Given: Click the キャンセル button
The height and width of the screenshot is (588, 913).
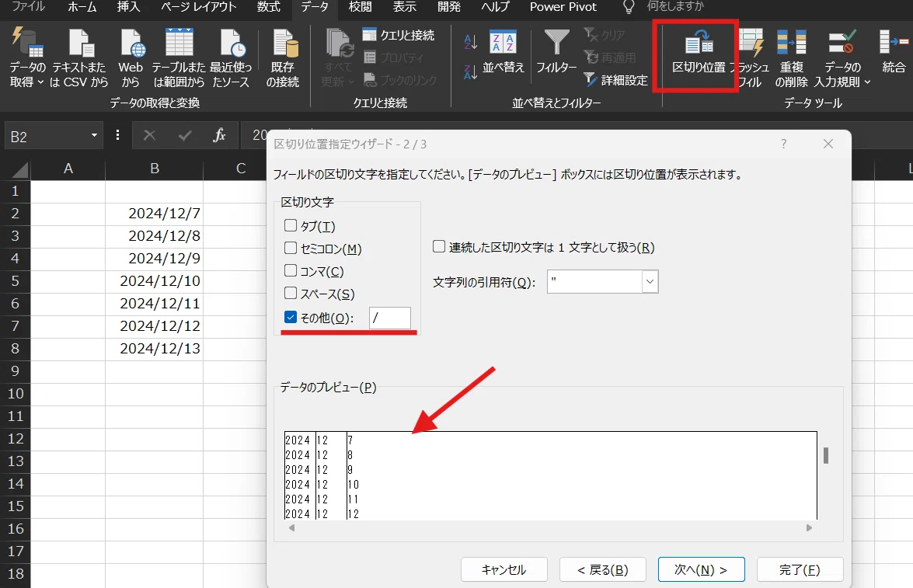Looking at the screenshot, I should pos(504,569).
